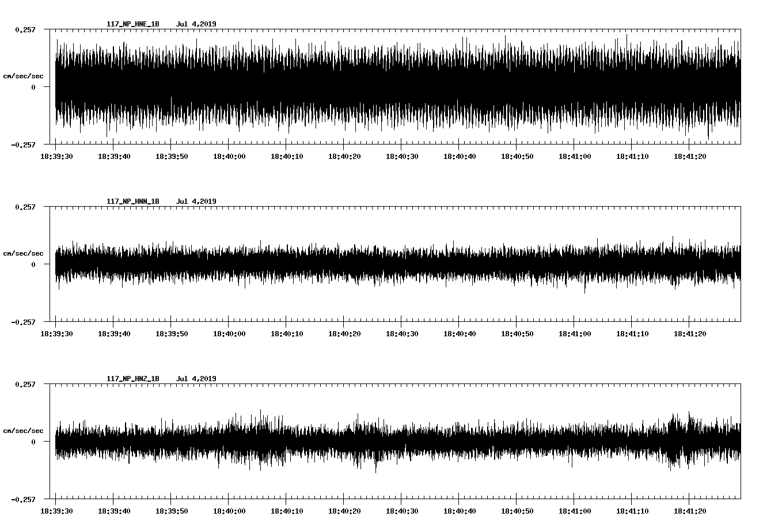Click 18:40:30 time label under HNZ plot

coord(402,511)
